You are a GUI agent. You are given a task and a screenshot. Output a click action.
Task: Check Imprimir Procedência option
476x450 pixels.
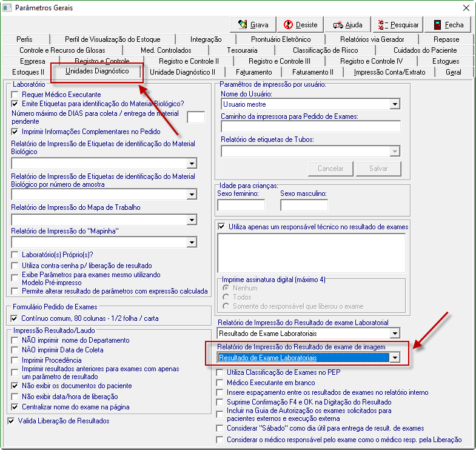tap(15, 360)
